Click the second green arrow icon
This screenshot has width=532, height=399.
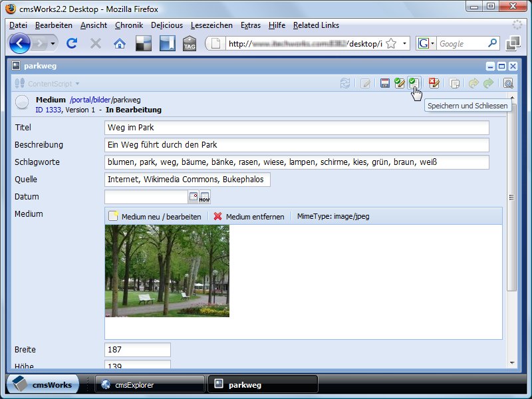point(488,84)
